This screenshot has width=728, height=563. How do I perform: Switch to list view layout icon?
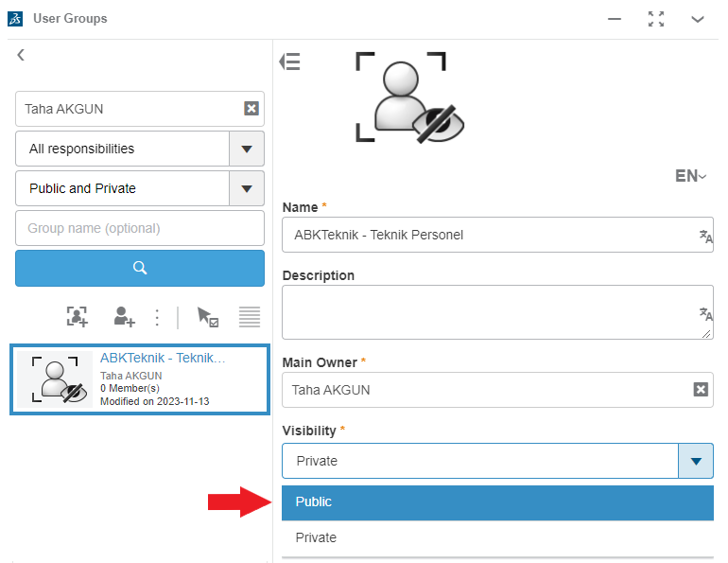click(250, 317)
